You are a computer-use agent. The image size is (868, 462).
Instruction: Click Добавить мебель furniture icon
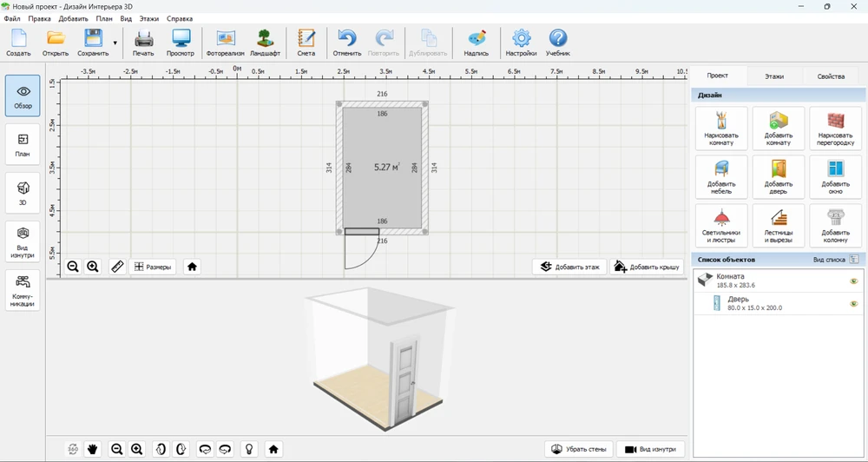pos(721,176)
